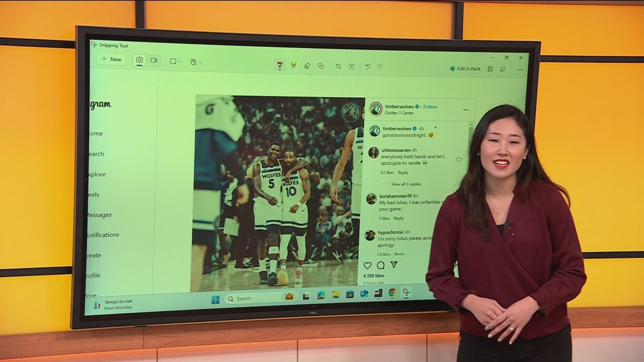Image resolution: width=644 pixels, height=362 pixels.
Task: Select the eraser tool
Action: click(x=307, y=66)
